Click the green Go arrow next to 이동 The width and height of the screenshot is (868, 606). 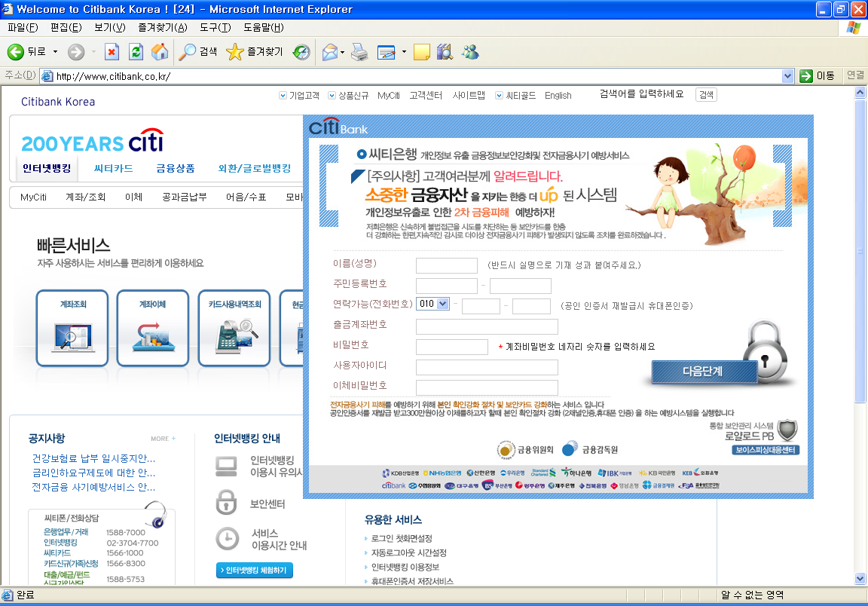(x=806, y=76)
